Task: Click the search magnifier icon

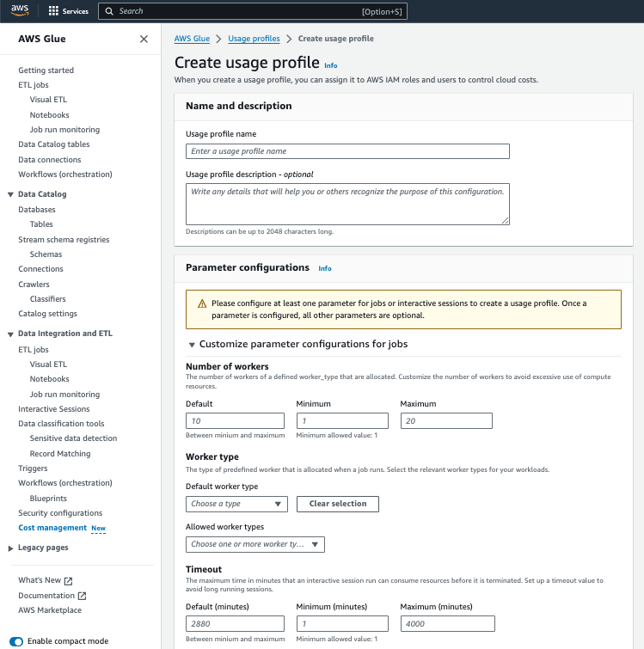Action: pyautogui.click(x=108, y=11)
